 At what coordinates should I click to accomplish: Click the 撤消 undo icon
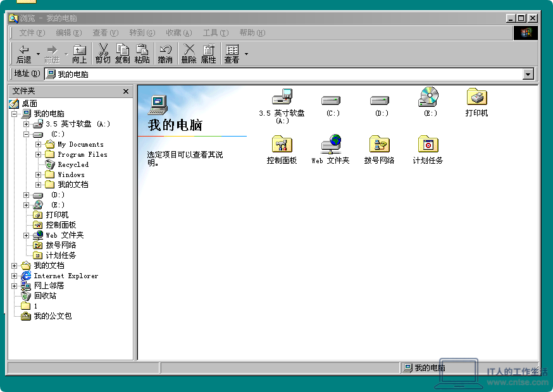[165, 54]
